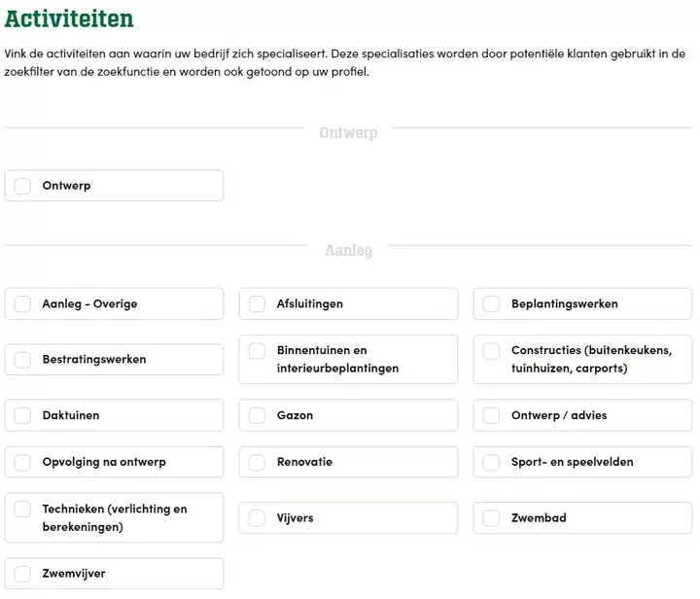The width and height of the screenshot is (700, 599).
Task: Select the Zwembad checkbox
Action: point(491,518)
